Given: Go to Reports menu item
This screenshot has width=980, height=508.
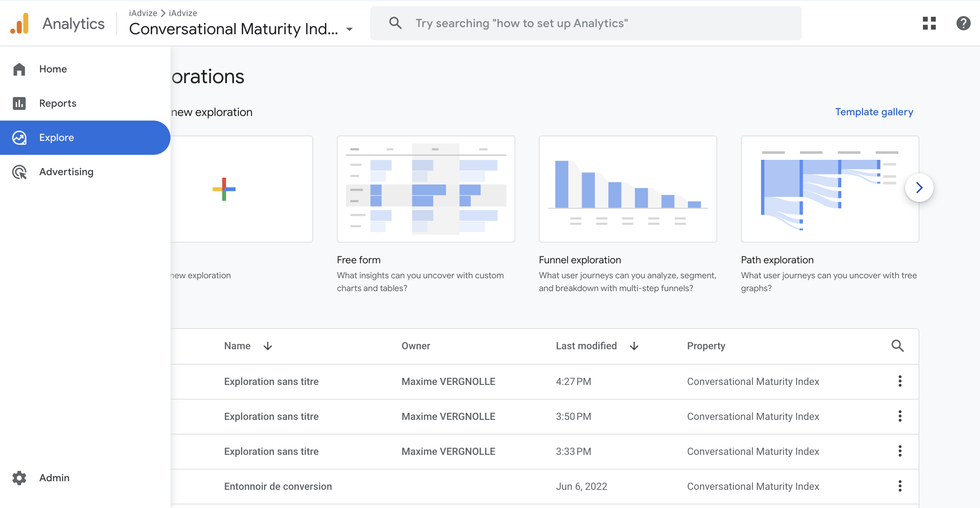Looking at the screenshot, I should click(x=85, y=103).
